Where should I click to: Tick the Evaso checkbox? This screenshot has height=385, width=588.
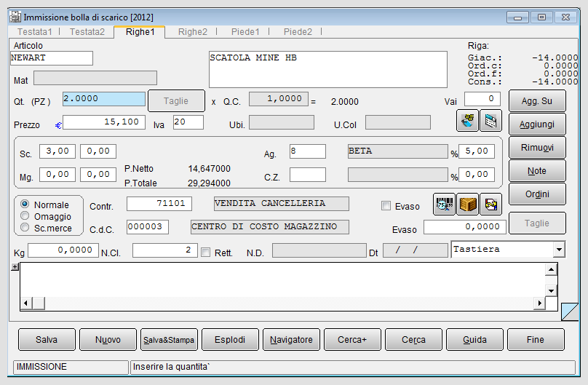pyautogui.click(x=386, y=206)
